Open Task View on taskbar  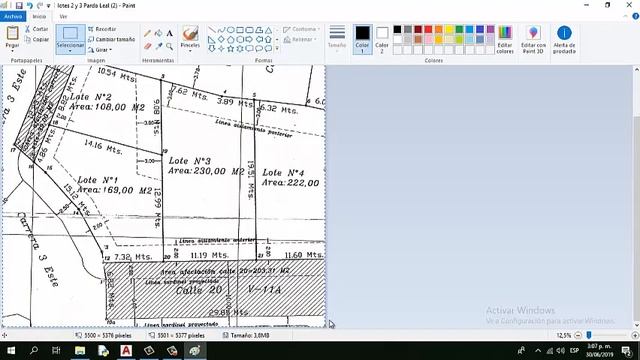(x=56, y=351)
